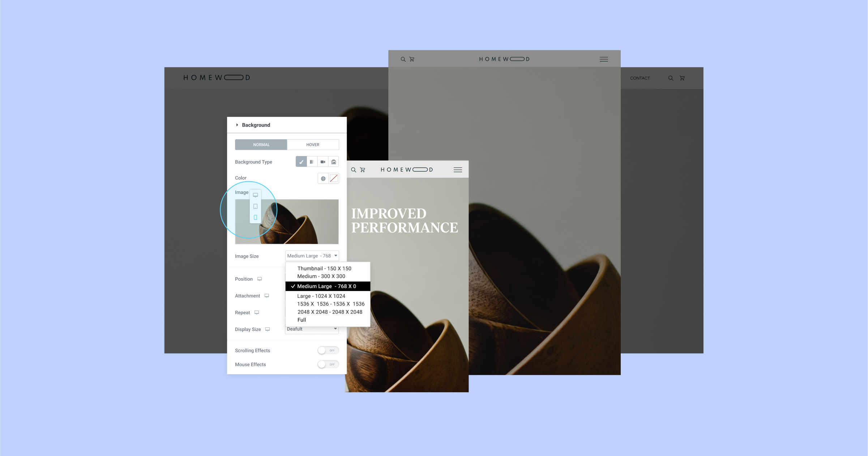
Task: Open the Display Size default dropdown
Action: (x=312, y=329)
